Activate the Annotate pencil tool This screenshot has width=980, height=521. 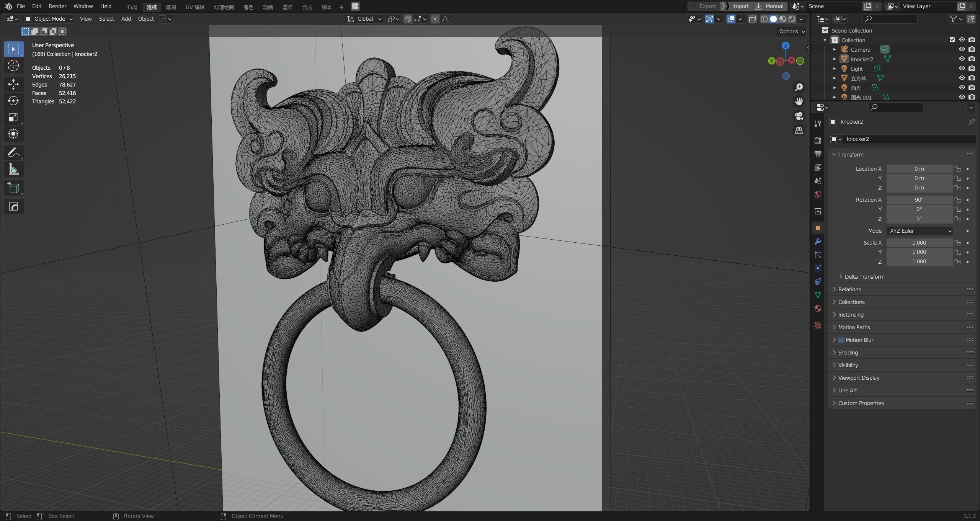pos(13,152)
